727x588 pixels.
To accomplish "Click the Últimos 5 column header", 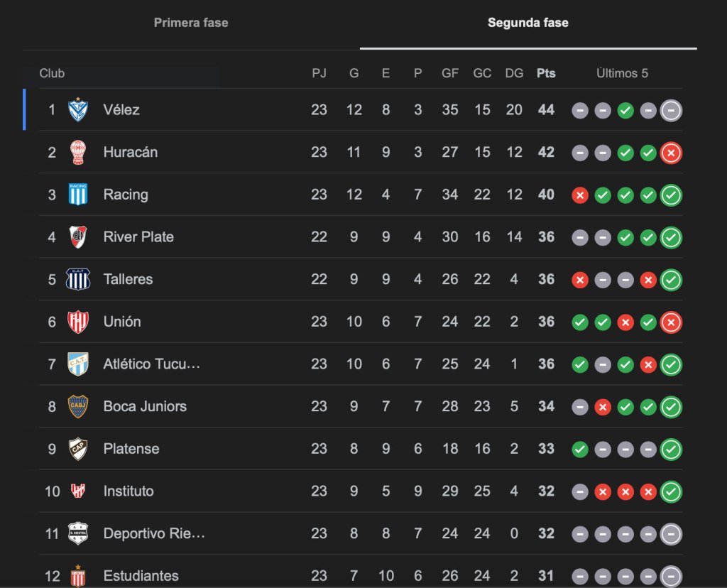I will point(622,73).
